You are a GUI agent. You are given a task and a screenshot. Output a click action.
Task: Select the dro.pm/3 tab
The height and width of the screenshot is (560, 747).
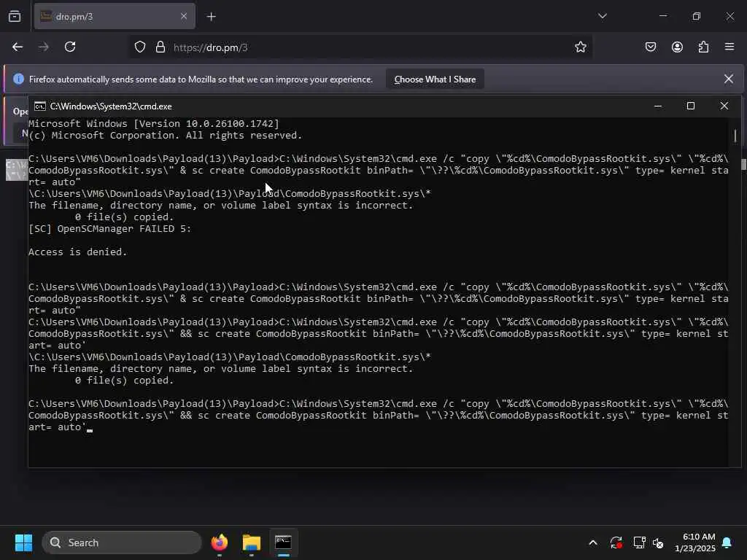[115, 17]
